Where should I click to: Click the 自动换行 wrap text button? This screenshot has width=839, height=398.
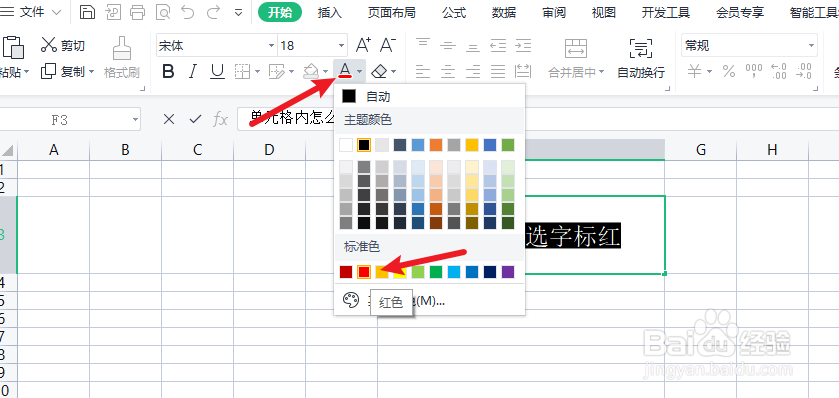[641, 58]
